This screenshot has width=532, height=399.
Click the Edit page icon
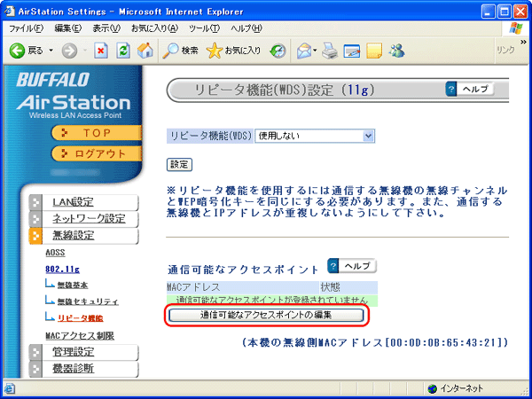[352, 51]
